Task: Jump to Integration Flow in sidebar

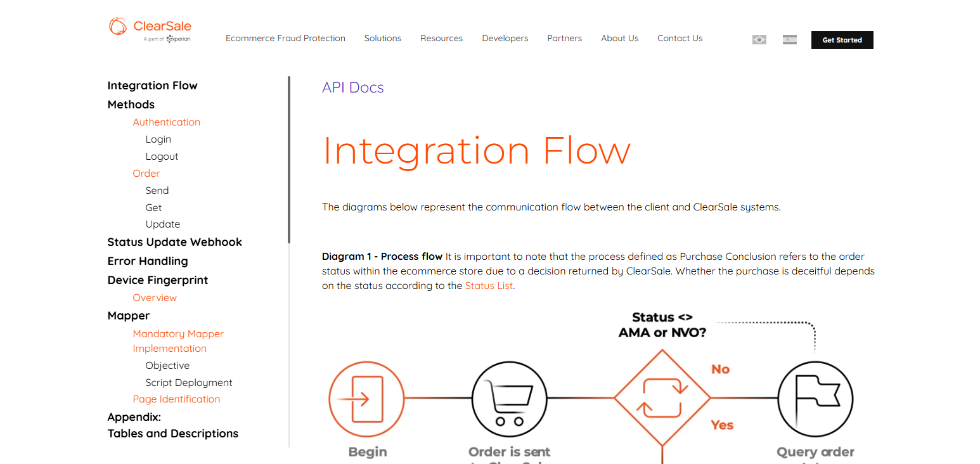Action: coord(152,86)
